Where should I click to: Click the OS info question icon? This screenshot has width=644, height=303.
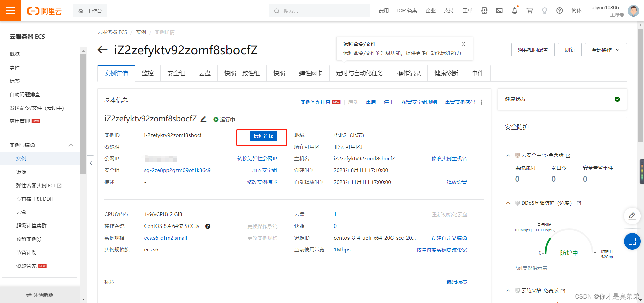click(x=208, y=226)
